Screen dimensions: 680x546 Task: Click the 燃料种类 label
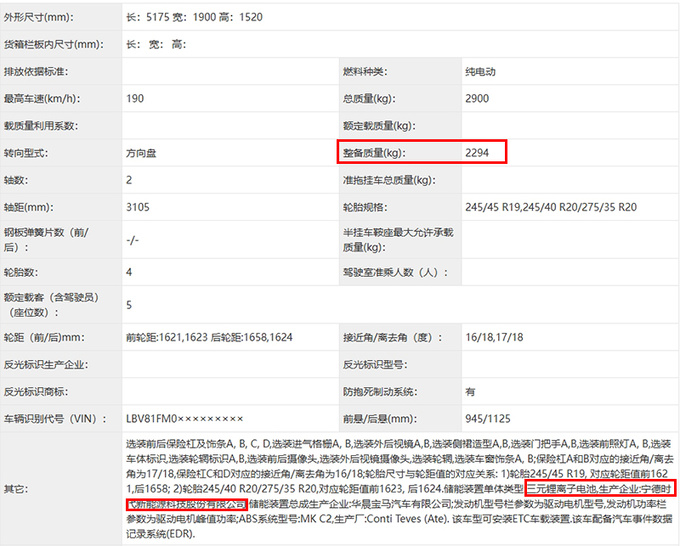pyautogui.click(x=365, y=72)
